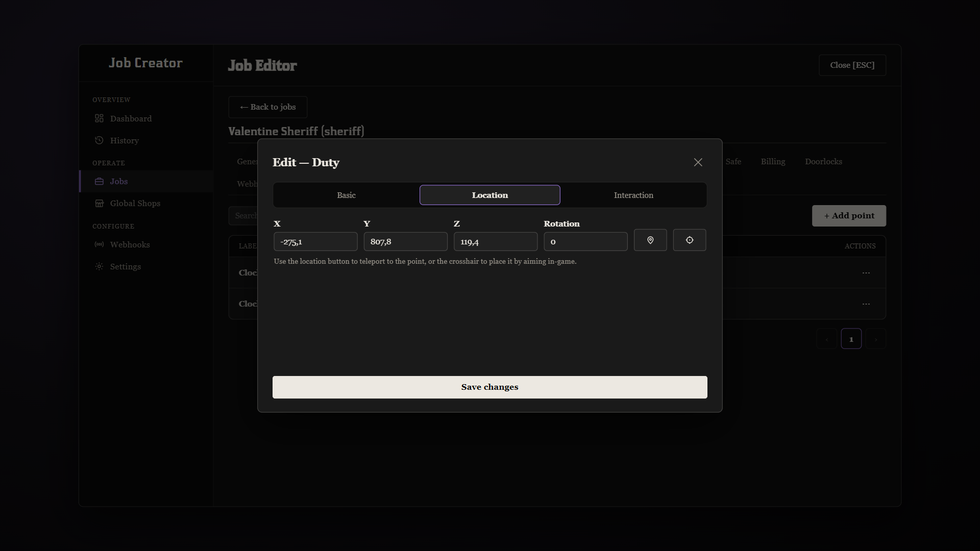Open History in the sidebar
This screenshot has width=980, height=551.
point(146,140)
